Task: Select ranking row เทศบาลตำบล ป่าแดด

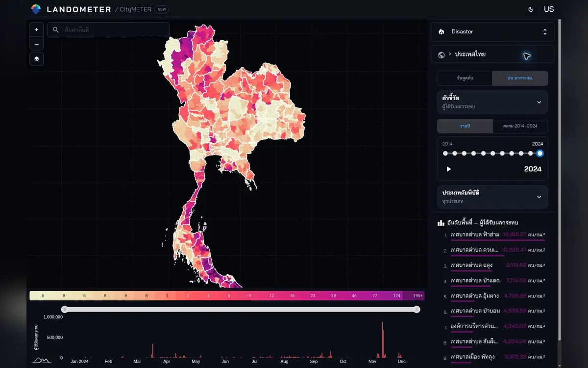Action: pos(494,282)
